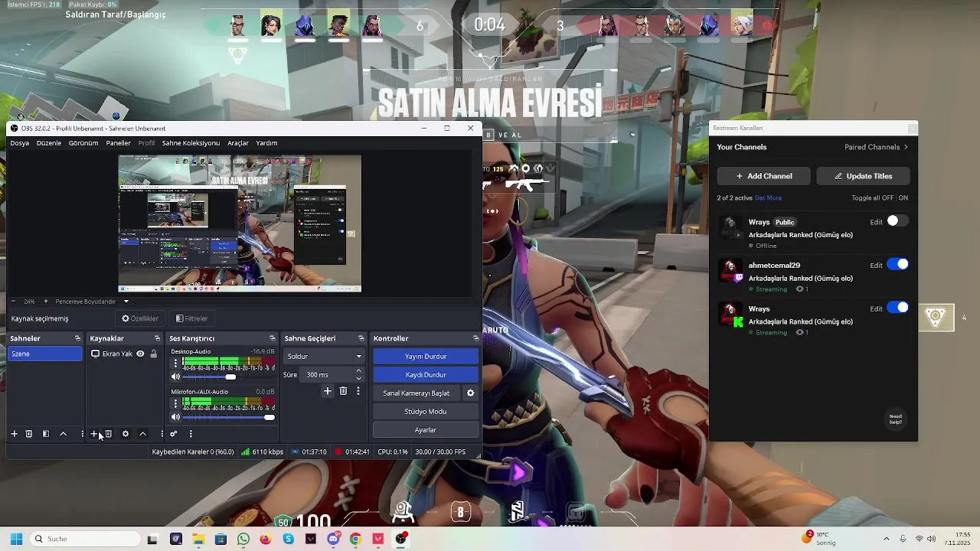
Task: Decrease Süre duration with down arrow
Action: [358, 378]
